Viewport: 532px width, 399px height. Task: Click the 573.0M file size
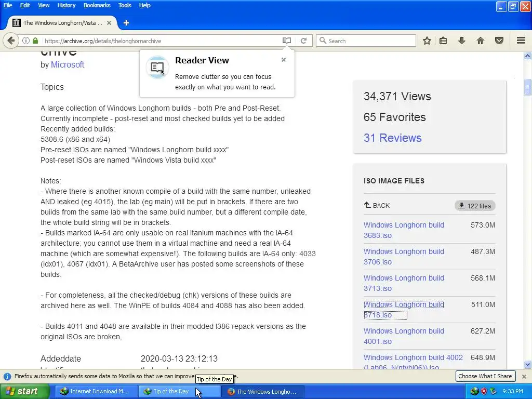(x=483, y=225)
